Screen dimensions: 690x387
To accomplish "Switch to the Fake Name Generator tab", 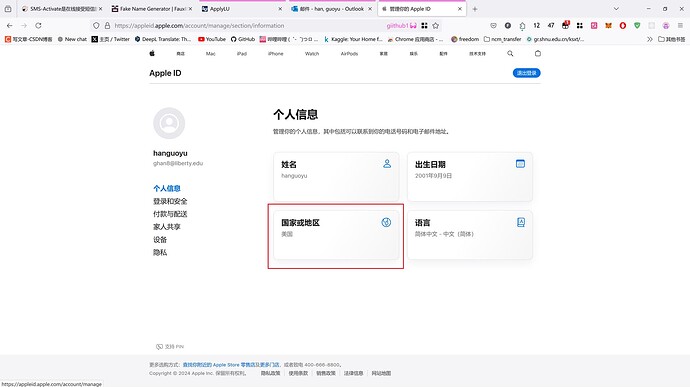I will click(x=152, y=9).
